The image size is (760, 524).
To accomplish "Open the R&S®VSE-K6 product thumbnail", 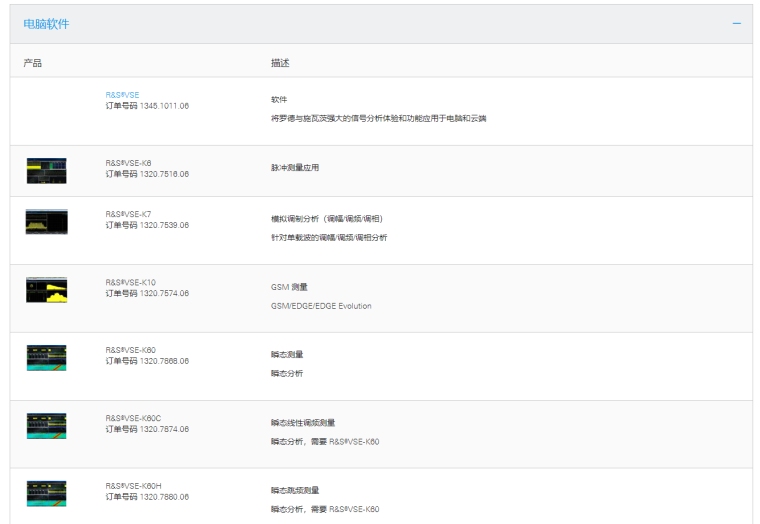I will point(46,170).
